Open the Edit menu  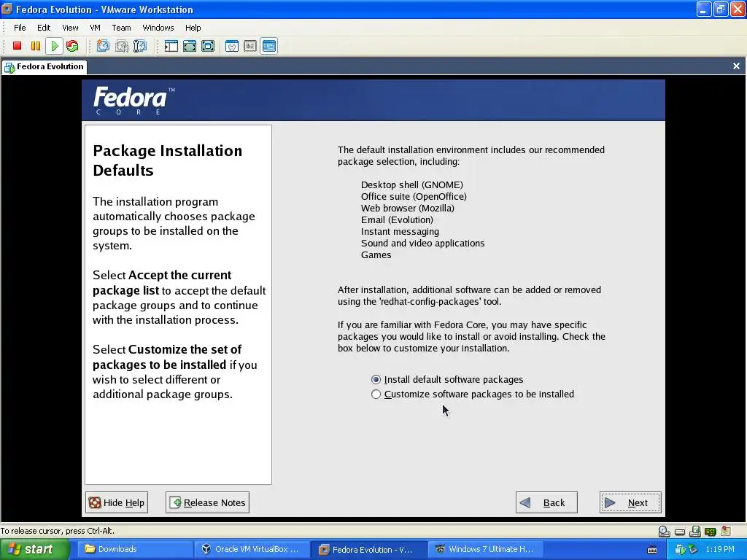click(x=44, y=28)
